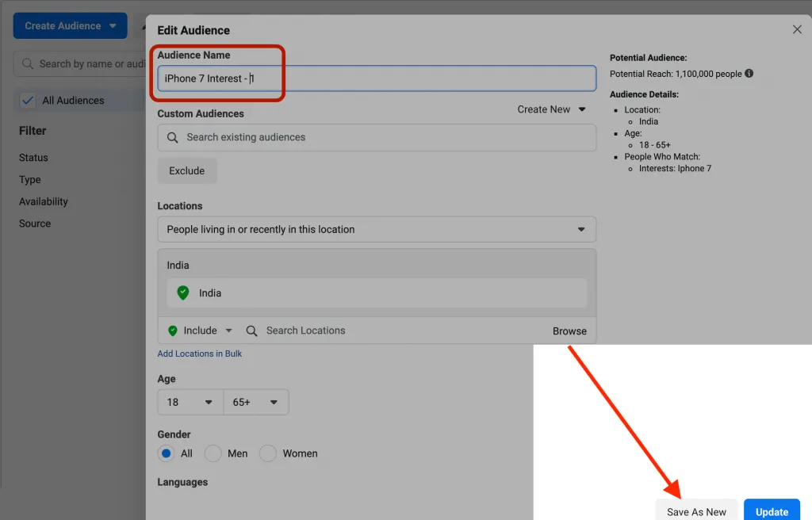
Task: Click into the Audience Name field
Action: point(377,78)
